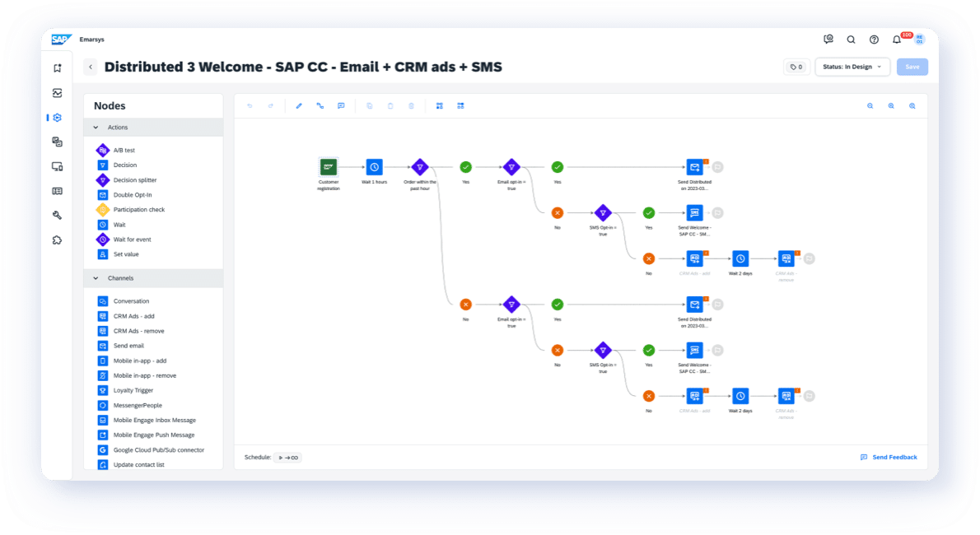Click the Emarsys product name
Screen dimensions: 980x535
click(92, 40)
